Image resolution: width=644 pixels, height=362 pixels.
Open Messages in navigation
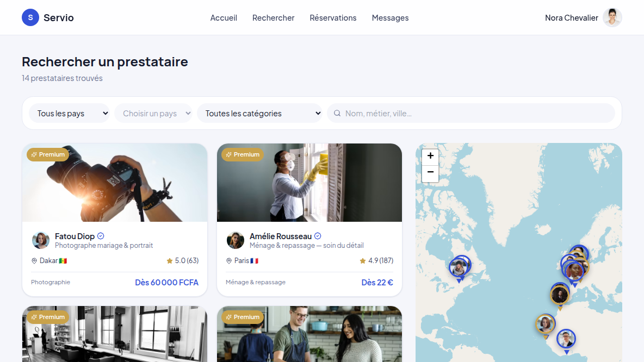coord(390,17)
